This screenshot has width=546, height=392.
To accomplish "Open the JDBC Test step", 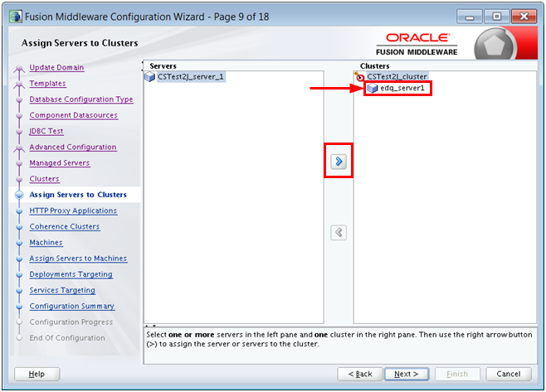I will 46,131.
